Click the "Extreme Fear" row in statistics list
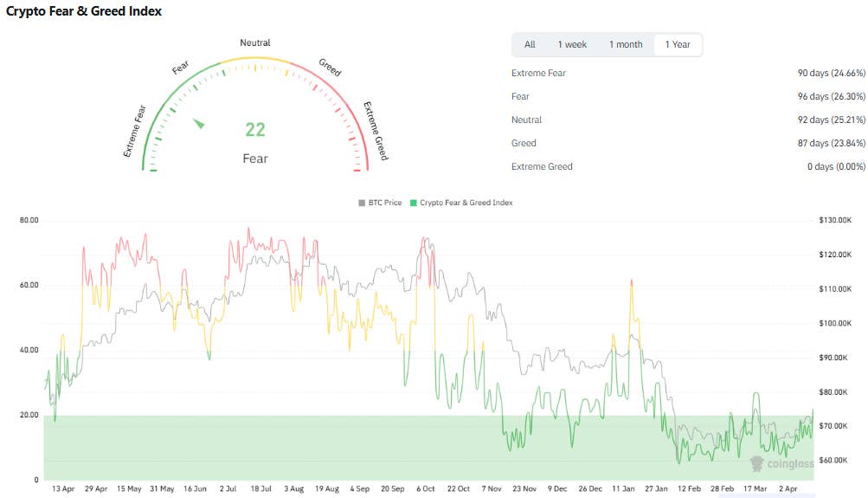Viewport: 868px width, 498px height. tap(538, 73)
